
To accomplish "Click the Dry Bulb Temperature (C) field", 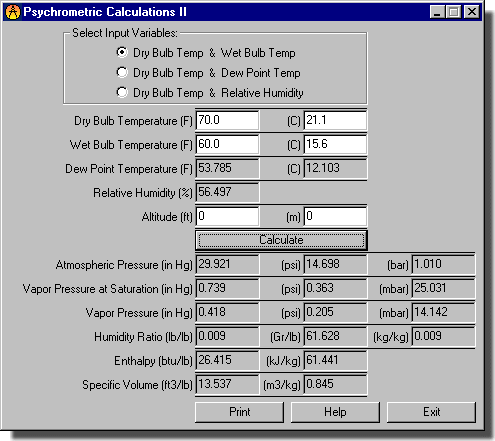I will click(x=335, y=120).
